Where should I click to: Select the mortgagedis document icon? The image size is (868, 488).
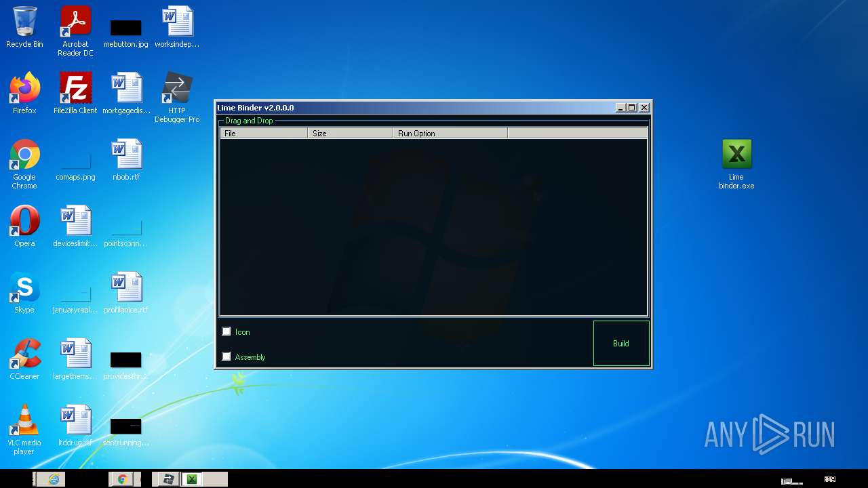[x=126, y=94]
